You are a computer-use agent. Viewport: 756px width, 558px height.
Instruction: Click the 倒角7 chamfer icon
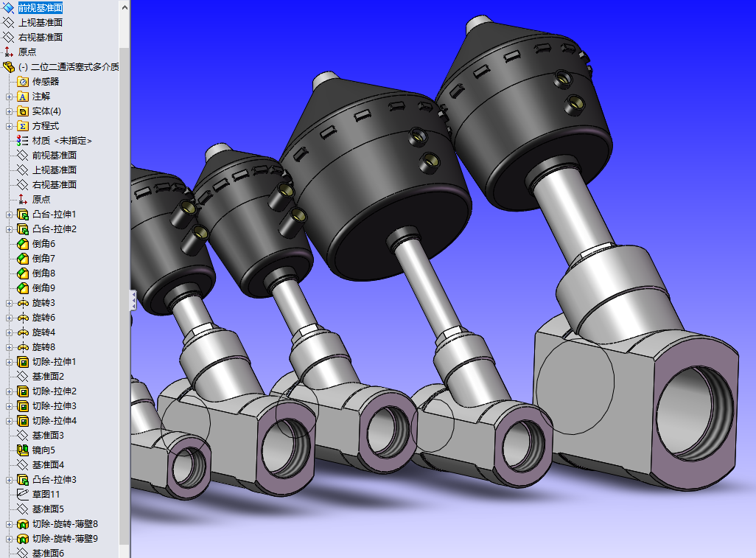click(23, 259)
